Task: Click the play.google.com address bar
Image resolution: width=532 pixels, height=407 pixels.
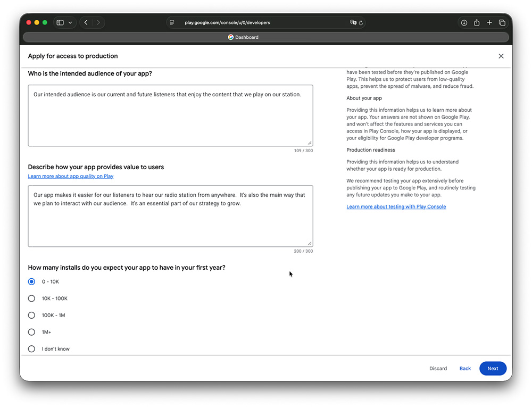Action: (x=265, y=22)
